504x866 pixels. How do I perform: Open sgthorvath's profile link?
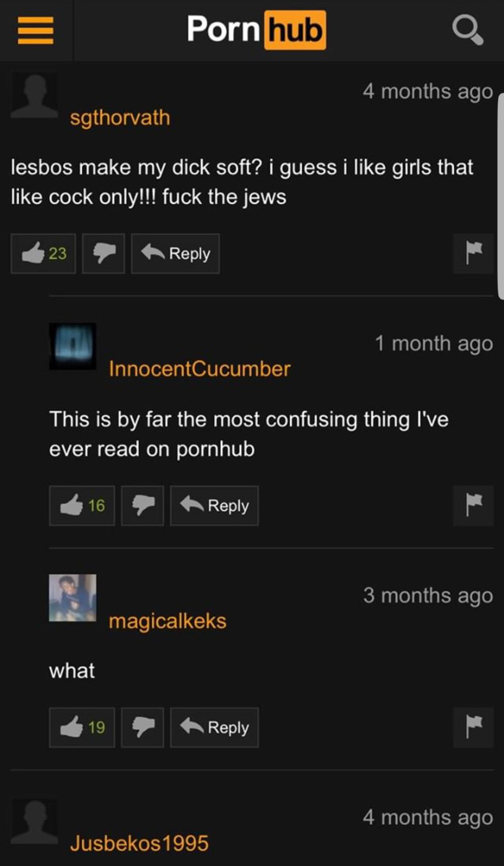pos(120,118)
